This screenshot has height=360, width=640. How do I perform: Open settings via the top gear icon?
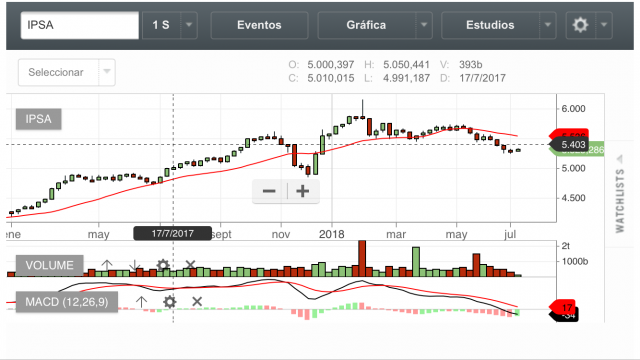580,25
